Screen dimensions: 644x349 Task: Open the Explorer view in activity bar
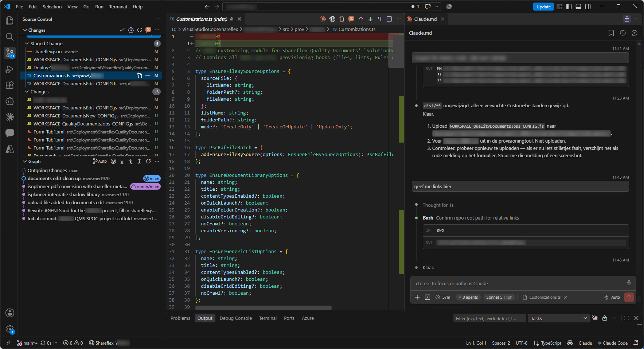[10, 21]
